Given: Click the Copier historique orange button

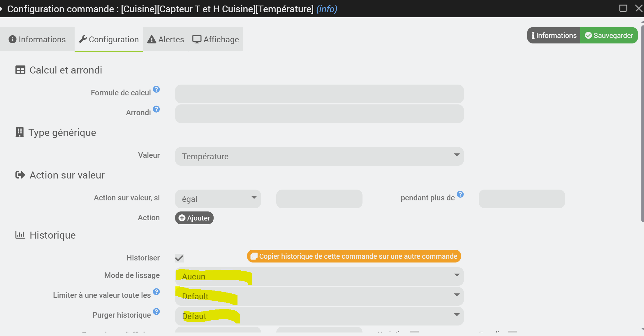Looking at the screenshot, I should (x=354, y=256).
